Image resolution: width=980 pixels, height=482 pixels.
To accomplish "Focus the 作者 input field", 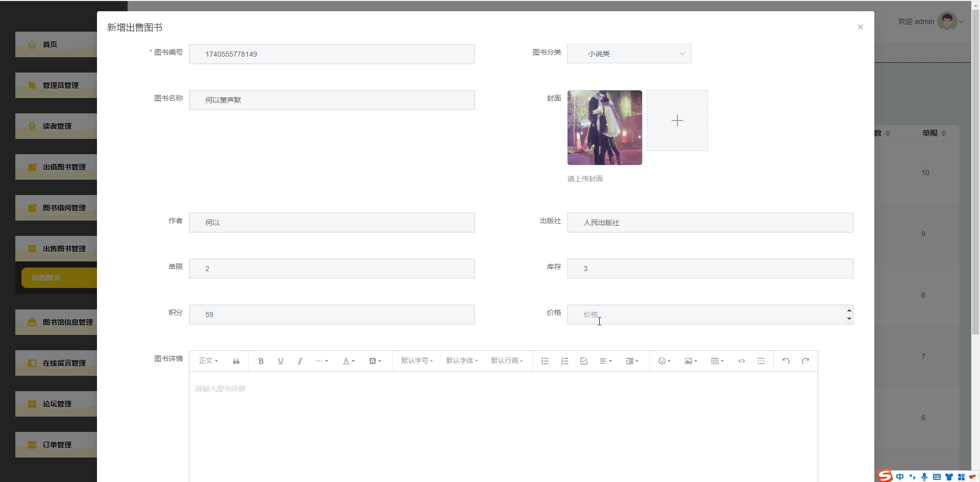I will click(332, 223).
